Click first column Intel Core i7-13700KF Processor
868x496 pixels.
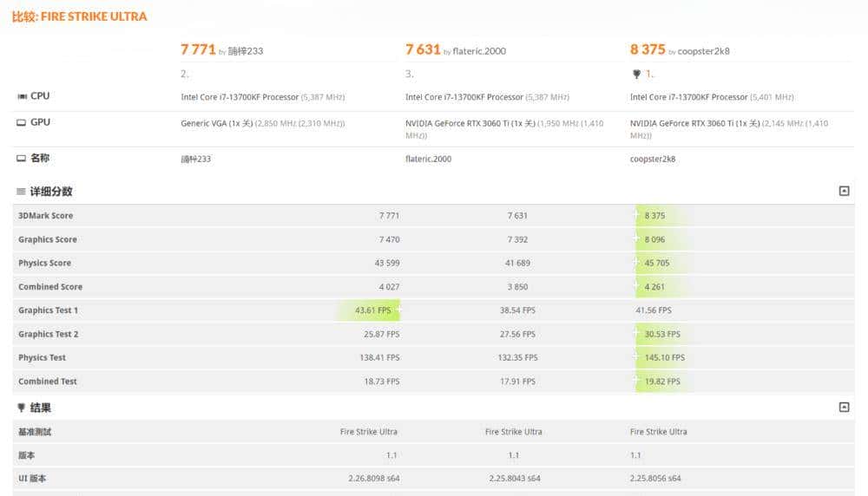pos(240,97)
